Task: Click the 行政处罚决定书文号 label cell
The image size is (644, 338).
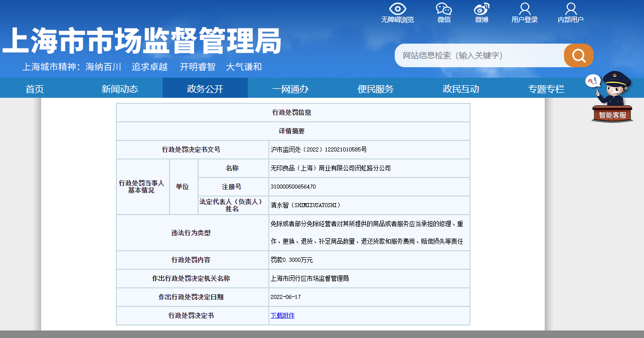Action: point(193,149)
